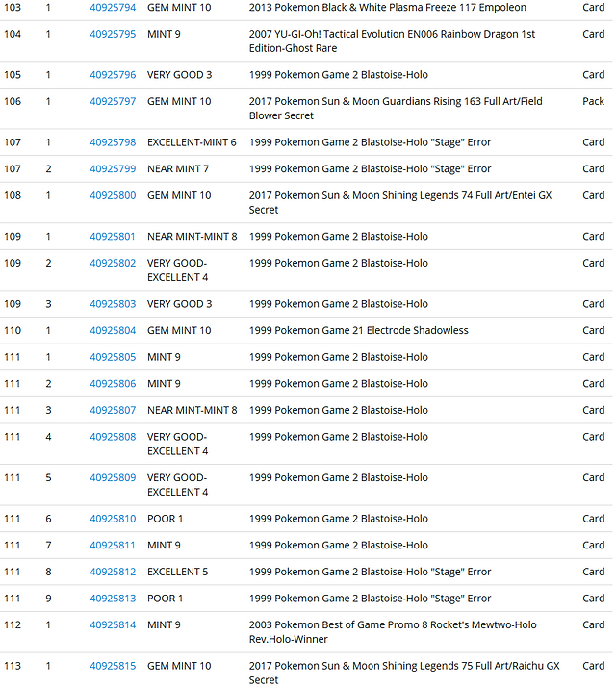Viewport: 616px width, 688px height.
Task: Open cert number 40925811 link
Action: pos(113,545)
